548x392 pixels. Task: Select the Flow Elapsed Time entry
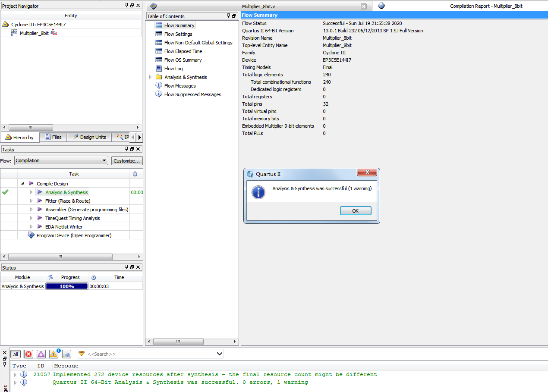[x=183, y=51]
